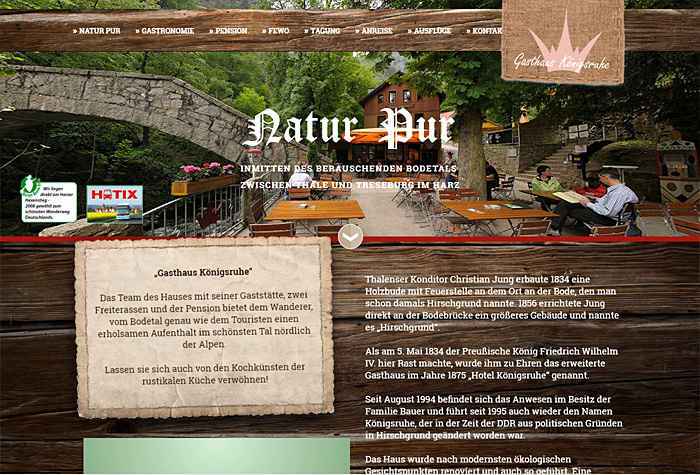This screenshot has height=475, width=700.
Task: Select the FEWO navigation link
Action: 275,31
